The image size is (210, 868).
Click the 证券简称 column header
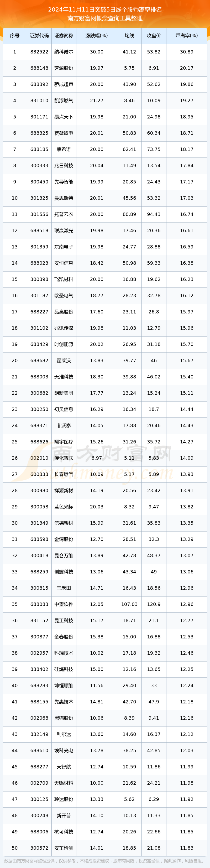pyautogui.click(x=64, y=35)
